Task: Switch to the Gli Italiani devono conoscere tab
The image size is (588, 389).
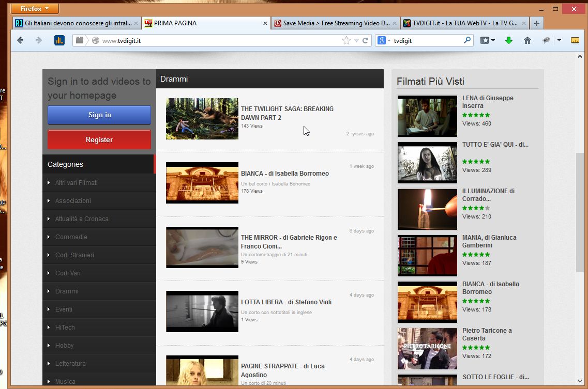Action: 77,23
